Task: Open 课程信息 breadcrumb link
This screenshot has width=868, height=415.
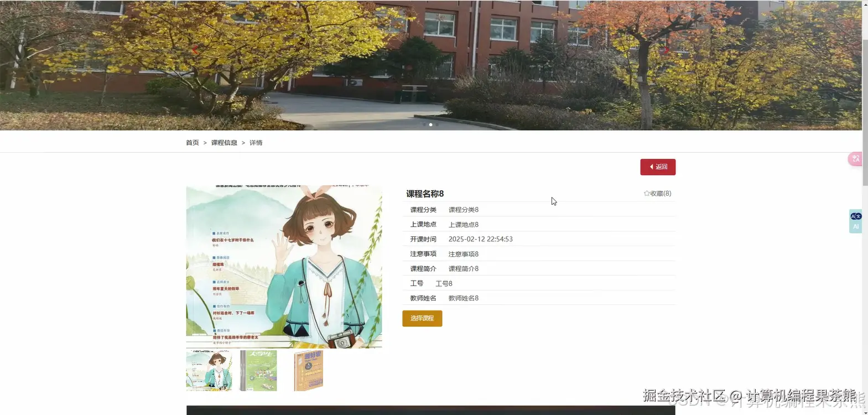Action: click(x=224, y=143)
